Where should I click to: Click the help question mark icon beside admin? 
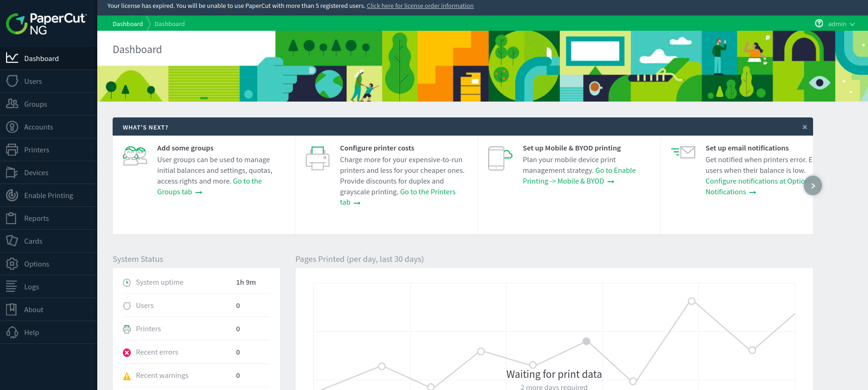[x=819, y=23]
